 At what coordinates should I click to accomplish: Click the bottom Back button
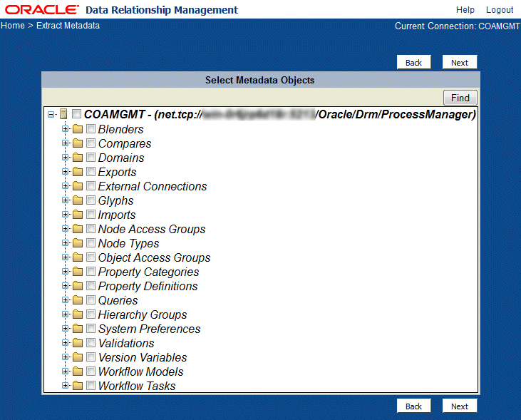point(413,406)
